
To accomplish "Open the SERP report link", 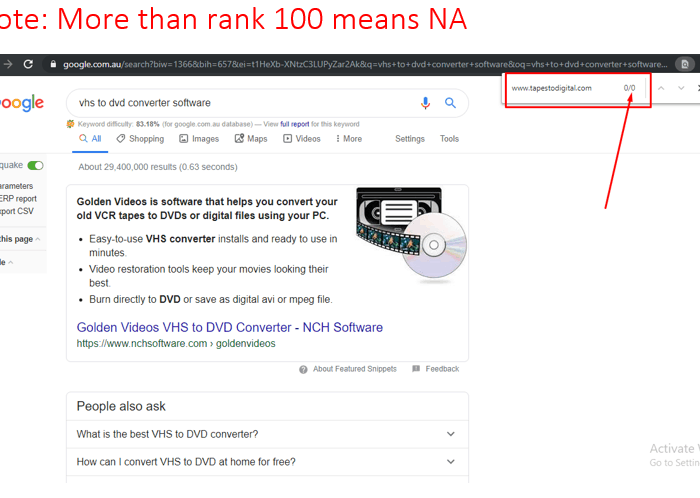I will [18, 199].
